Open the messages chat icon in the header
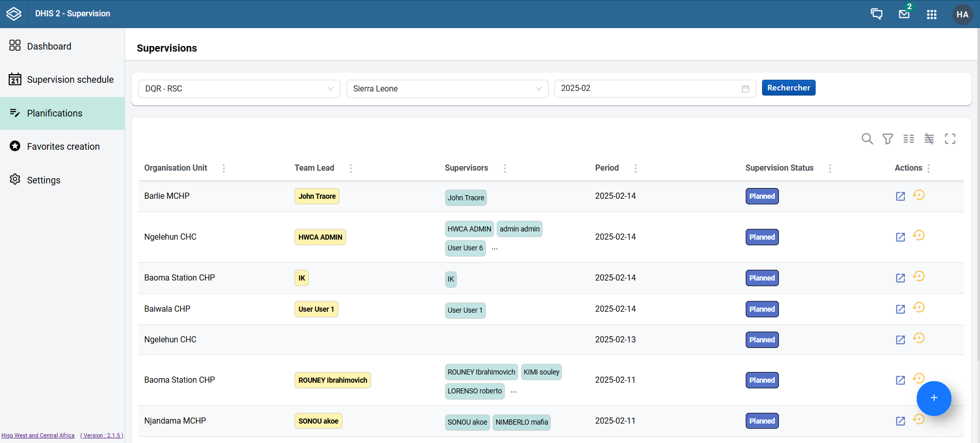The image size is (980, 443). (x=876, y=14)
